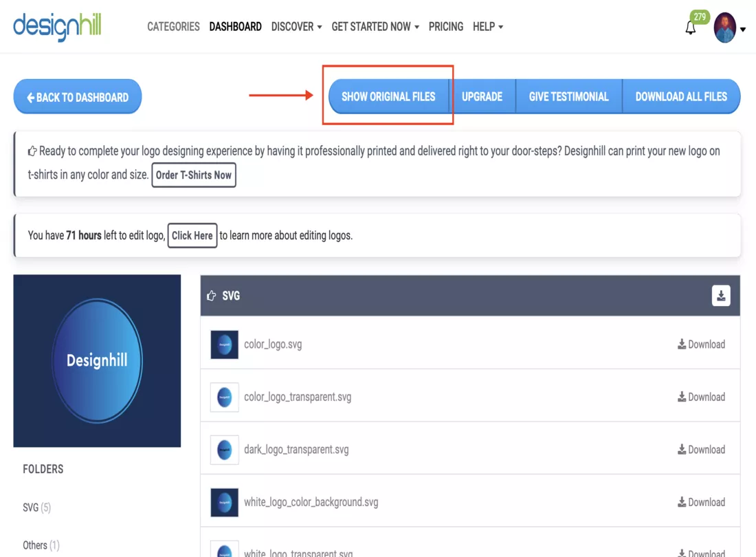Expand the Get Started Now dropdown
This screenshot has width=756, height=557.
point(375,27)
